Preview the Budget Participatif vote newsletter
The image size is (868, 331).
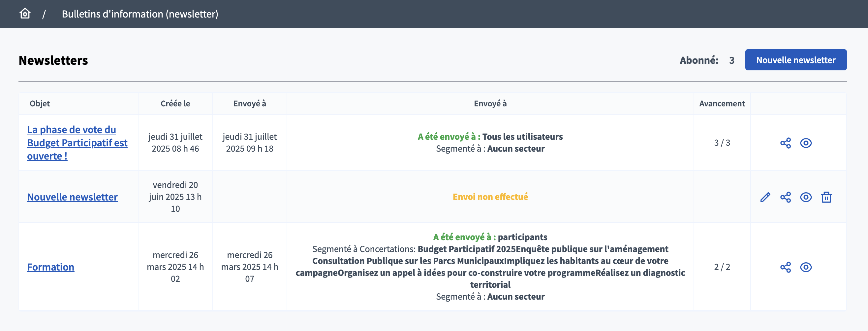[x=806, y=143]
